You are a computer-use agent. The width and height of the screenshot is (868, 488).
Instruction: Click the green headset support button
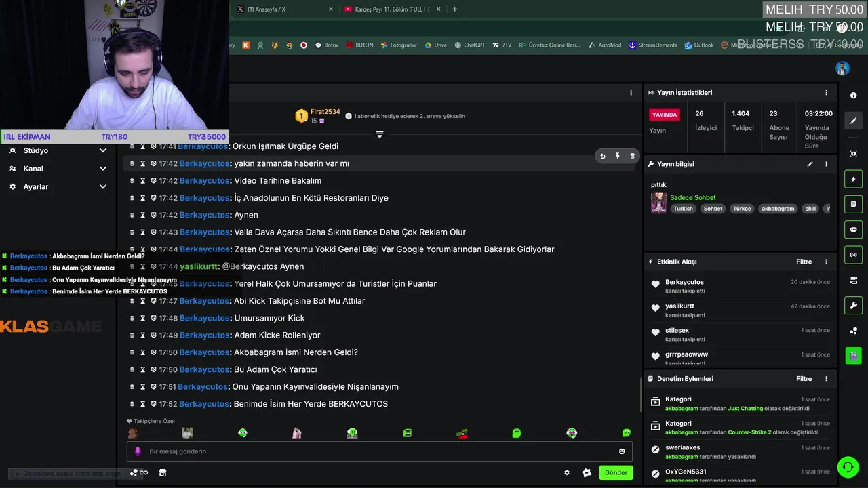click(847, 466)
